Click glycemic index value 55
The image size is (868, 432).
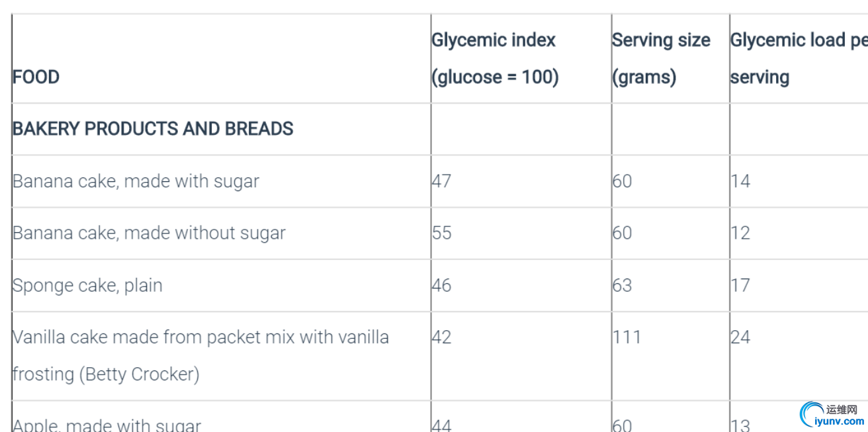[442, 233]
